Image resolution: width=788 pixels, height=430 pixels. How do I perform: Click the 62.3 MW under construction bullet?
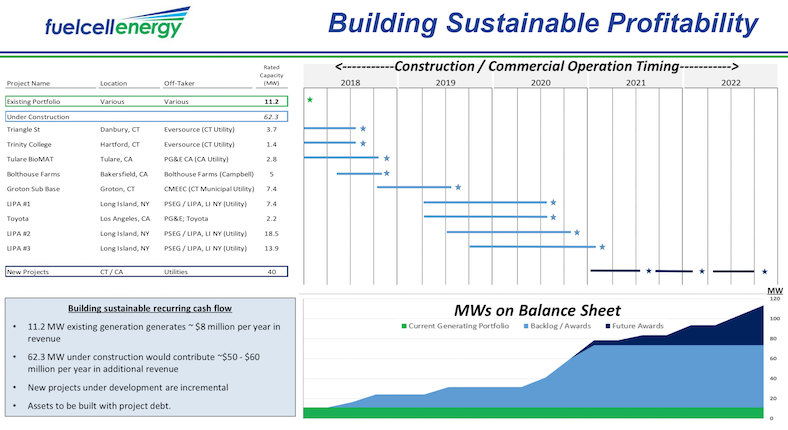point(144,363)
